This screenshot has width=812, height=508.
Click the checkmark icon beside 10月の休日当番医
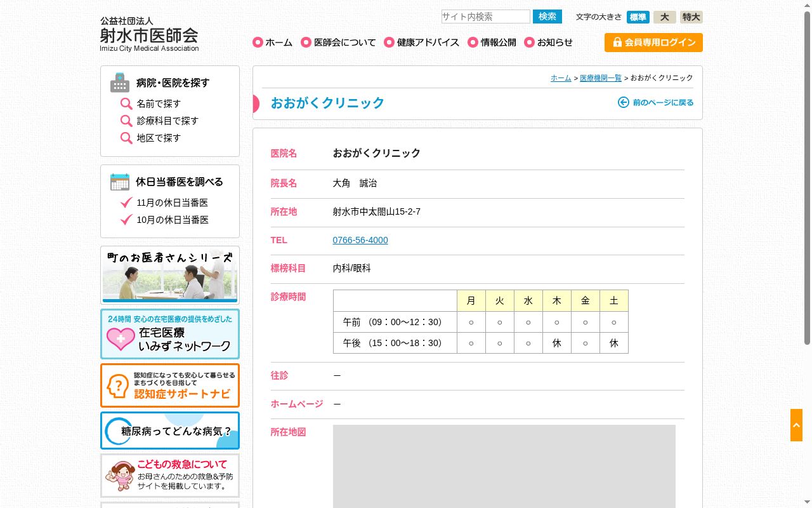click(126, 220)
